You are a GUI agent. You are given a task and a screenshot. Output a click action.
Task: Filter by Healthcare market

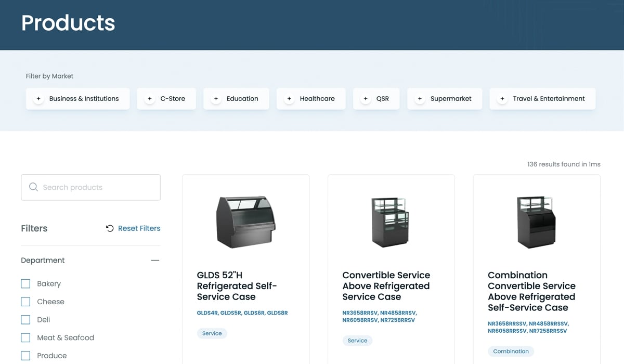point(311,99)
